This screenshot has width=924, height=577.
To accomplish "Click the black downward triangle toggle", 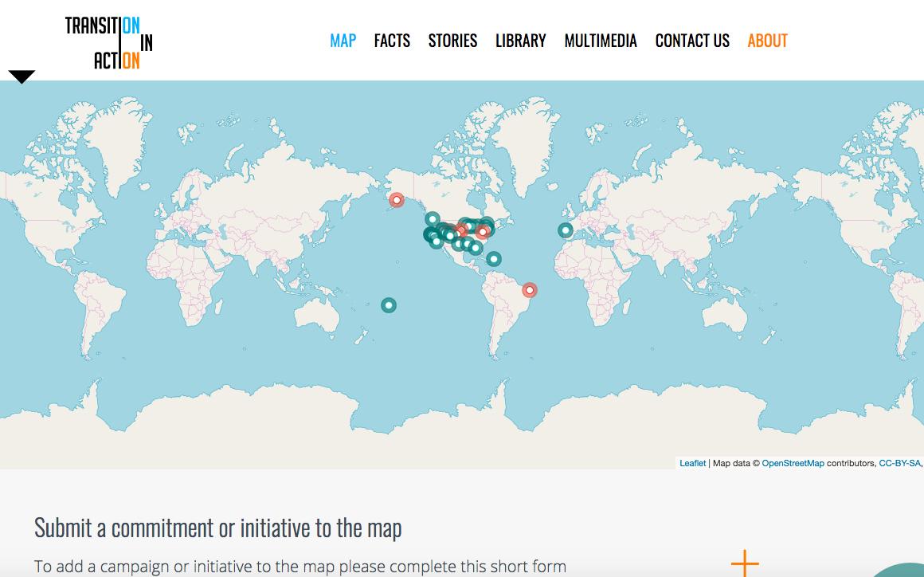I will (x=22, y=77).
